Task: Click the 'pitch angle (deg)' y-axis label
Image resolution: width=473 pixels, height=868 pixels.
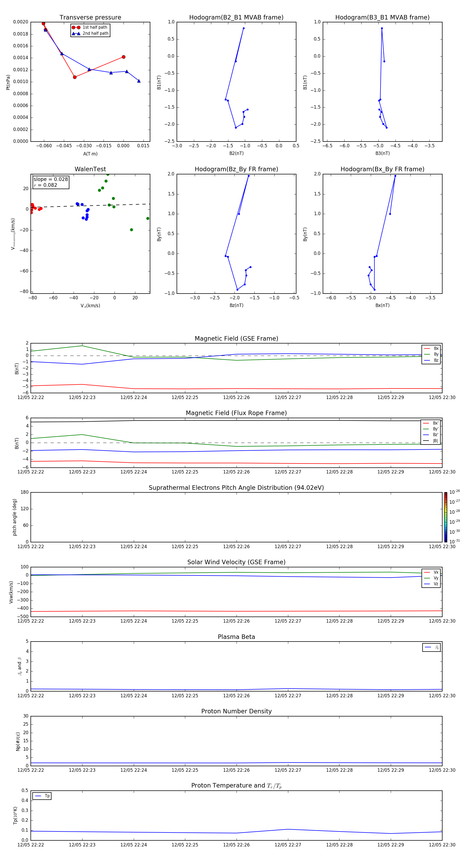Action: (x=14, y=517)
